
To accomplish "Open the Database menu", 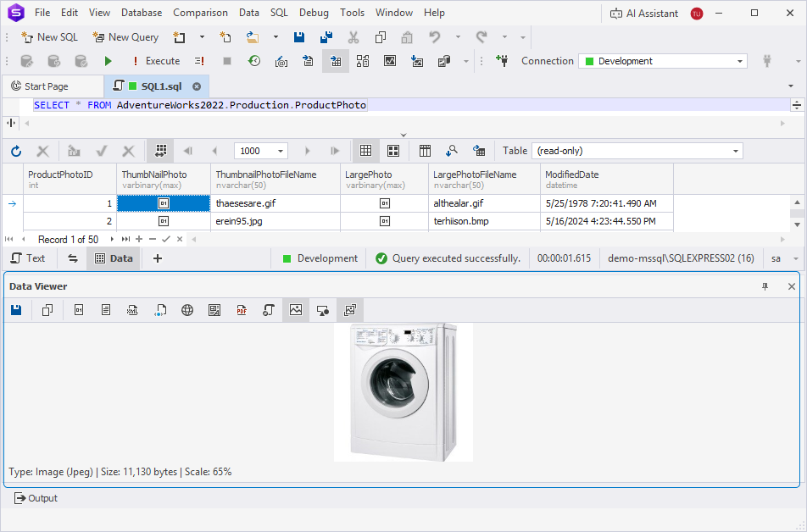I will (x=142, y=13).
